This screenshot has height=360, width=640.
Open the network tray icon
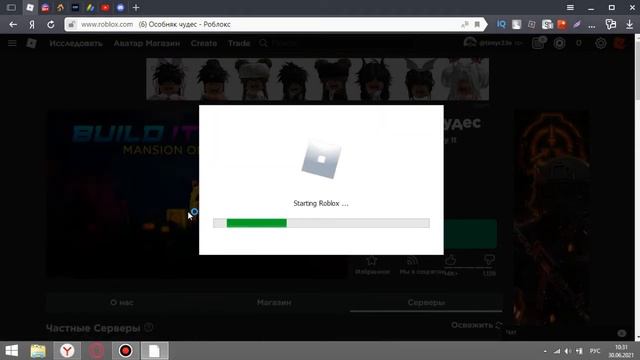pyautogui.click(x=557, y=351)
